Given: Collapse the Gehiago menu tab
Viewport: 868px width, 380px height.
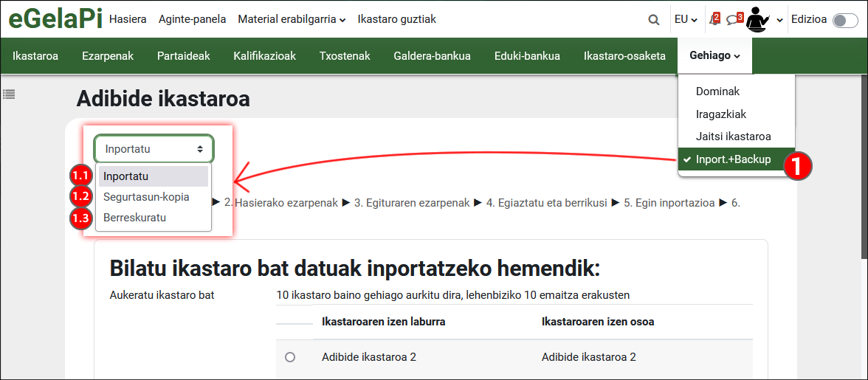Looking at the screenshot, I should click(714, 56).
